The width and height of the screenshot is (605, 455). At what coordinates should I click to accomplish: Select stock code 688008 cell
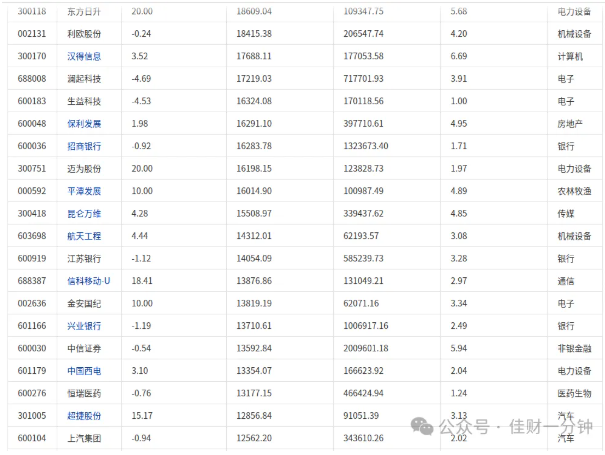[x=32, y=79]
